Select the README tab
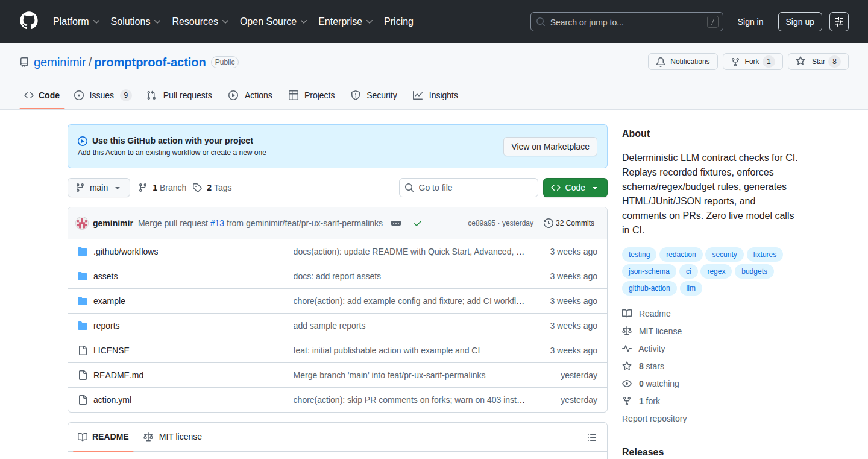The image size is (868, 459). click(x=103, y=437)
